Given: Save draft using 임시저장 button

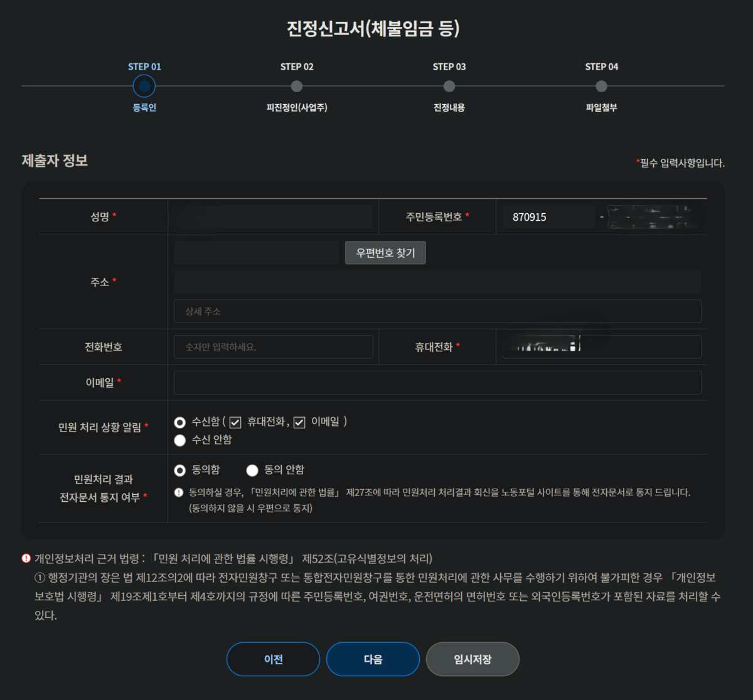Looking at the screenshot, I should 473,659.
